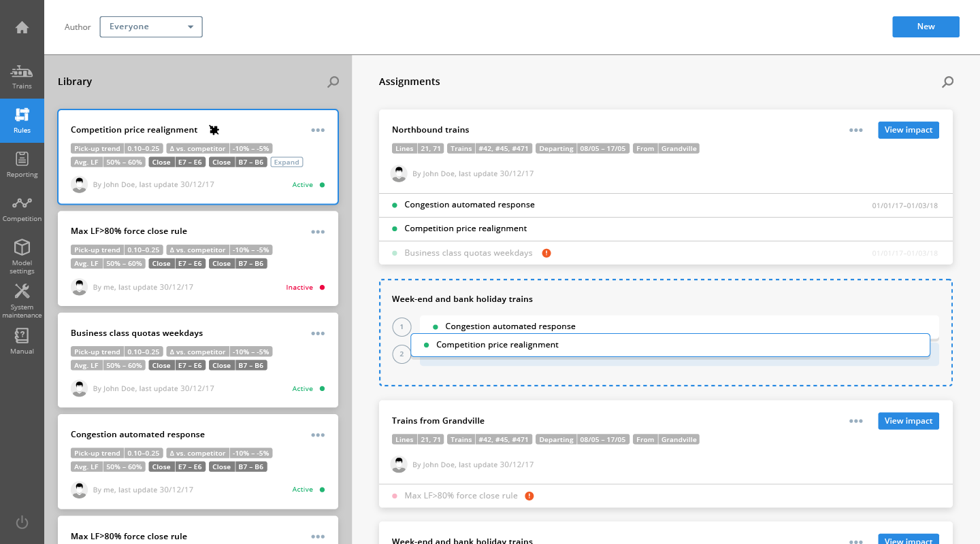Open options menu for Trains from Grandville assignment

856,421
